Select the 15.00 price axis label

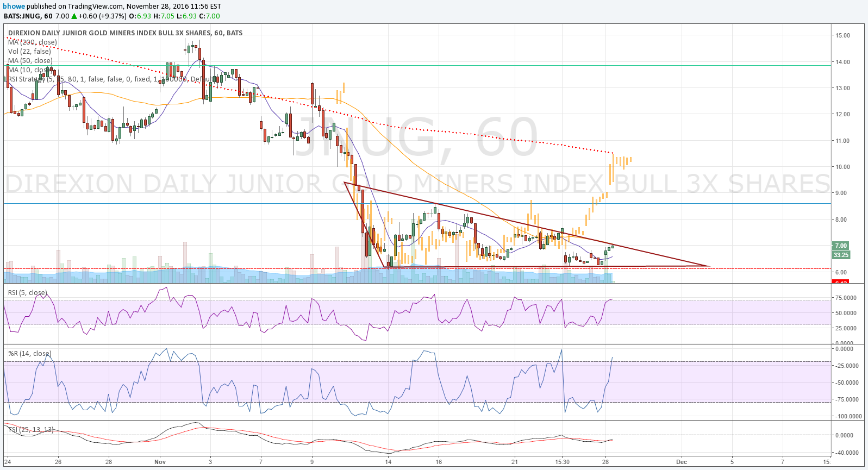click(x=843, y=35)
